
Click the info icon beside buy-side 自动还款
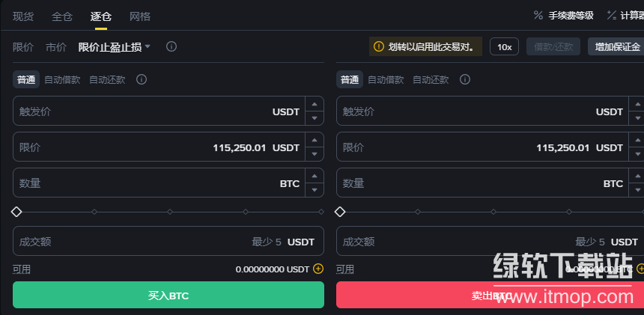click(x=142, y=79)
